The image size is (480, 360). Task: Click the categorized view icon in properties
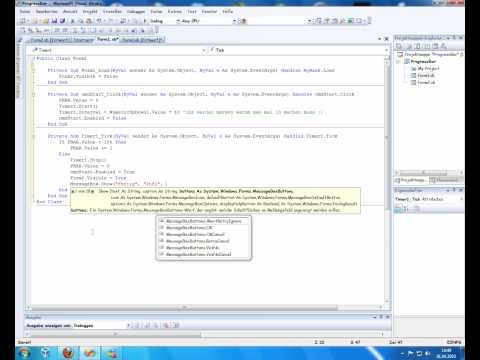pyautogui.click(x=398, y=209)
